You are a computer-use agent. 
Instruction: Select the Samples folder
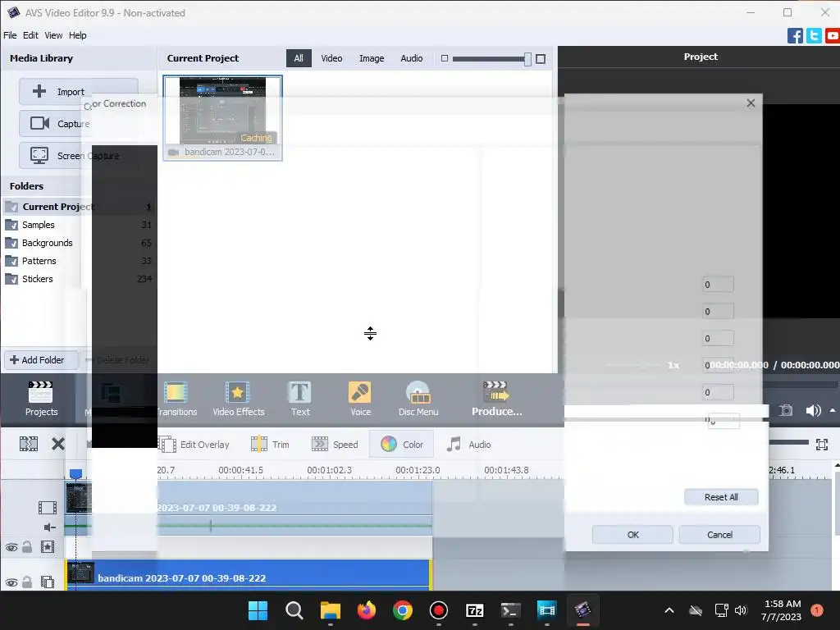79,225
